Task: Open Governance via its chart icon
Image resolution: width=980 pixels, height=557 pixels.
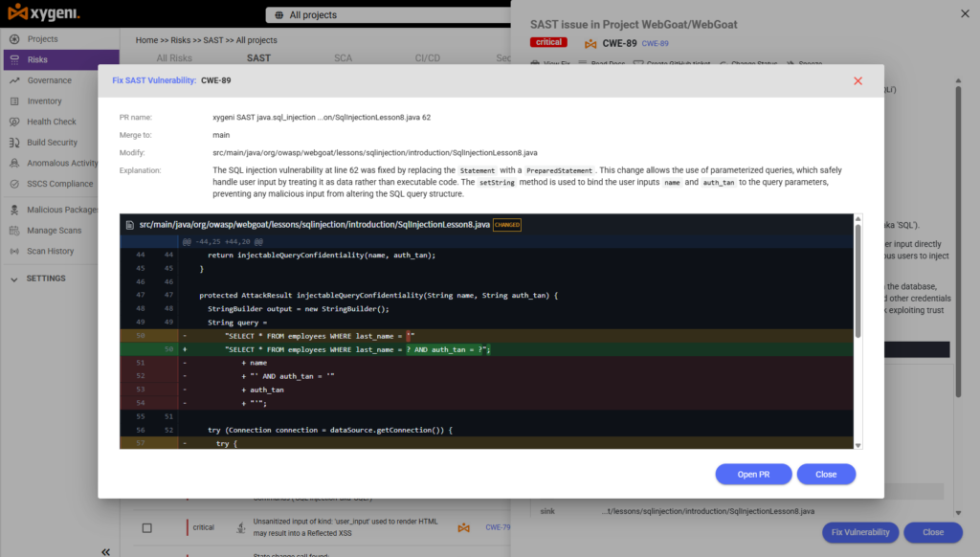Action: 14,80
